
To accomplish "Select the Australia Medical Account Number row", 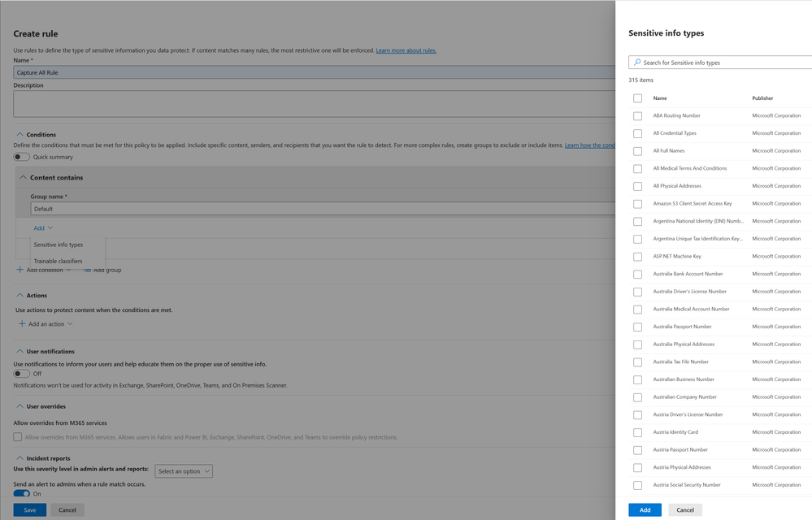I will [720, 310].
